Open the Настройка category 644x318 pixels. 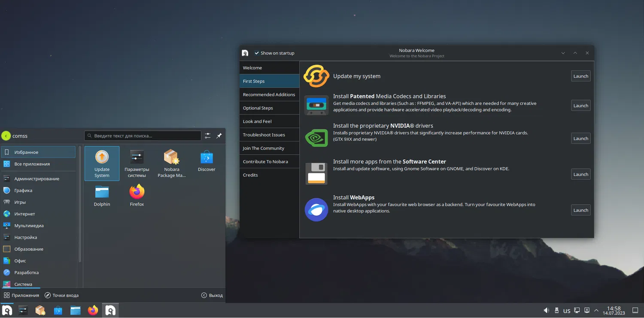[38, 237]
